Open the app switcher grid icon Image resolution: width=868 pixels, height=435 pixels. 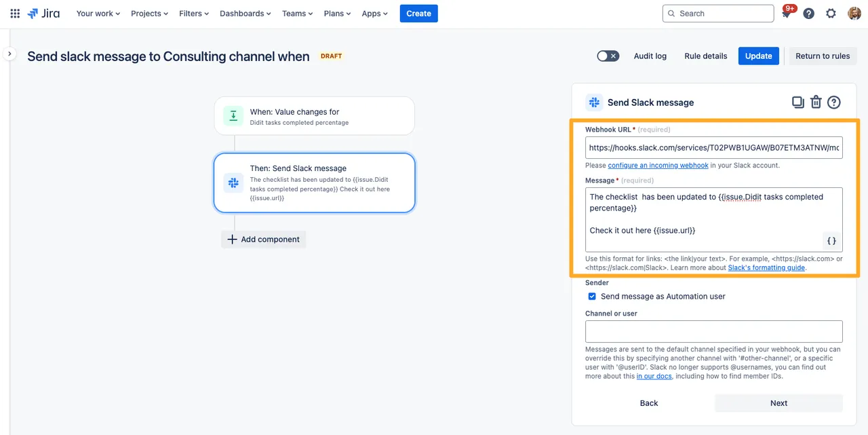pyautogui.click(x=15, y=14)
